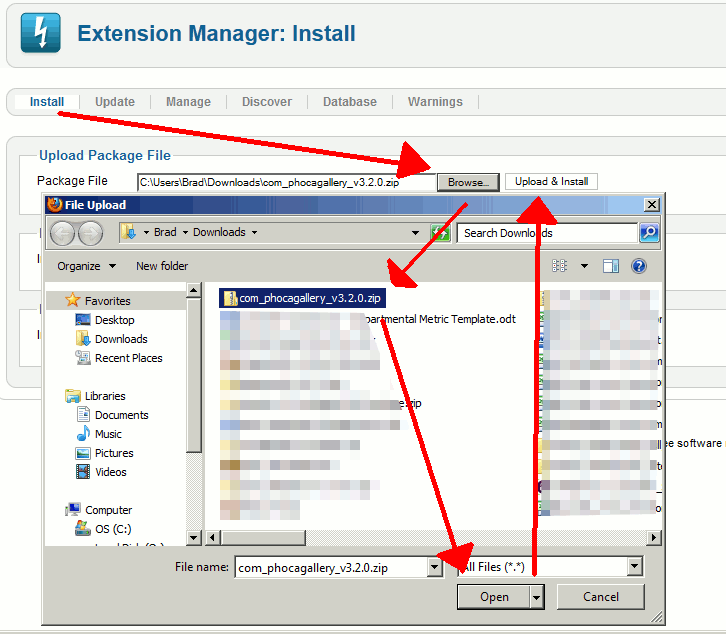
Task: Click the Libraries icon
Action: click(73, 395)
